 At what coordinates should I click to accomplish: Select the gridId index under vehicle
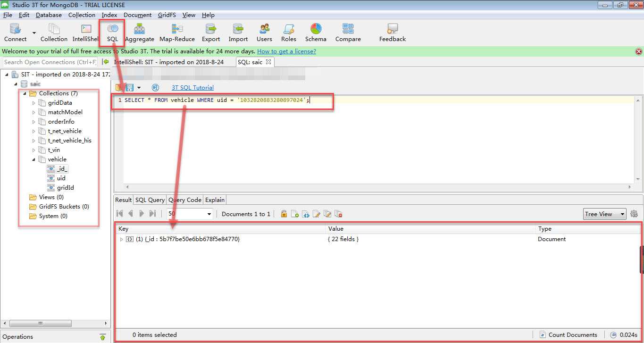(66, 187)
